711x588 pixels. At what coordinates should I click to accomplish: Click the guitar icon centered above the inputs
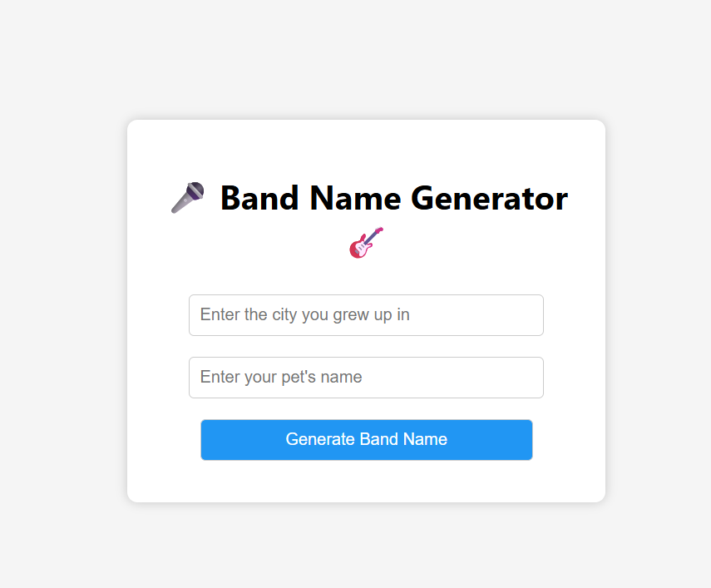coord(366,242)
